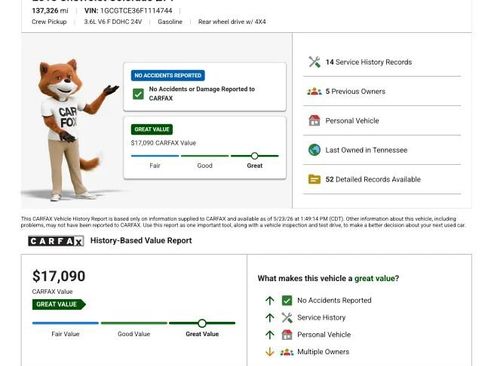Viewport: 488px width, 366px height.
Task: Click the wrench icon beside Service History Records
Action: pos(314,62)
